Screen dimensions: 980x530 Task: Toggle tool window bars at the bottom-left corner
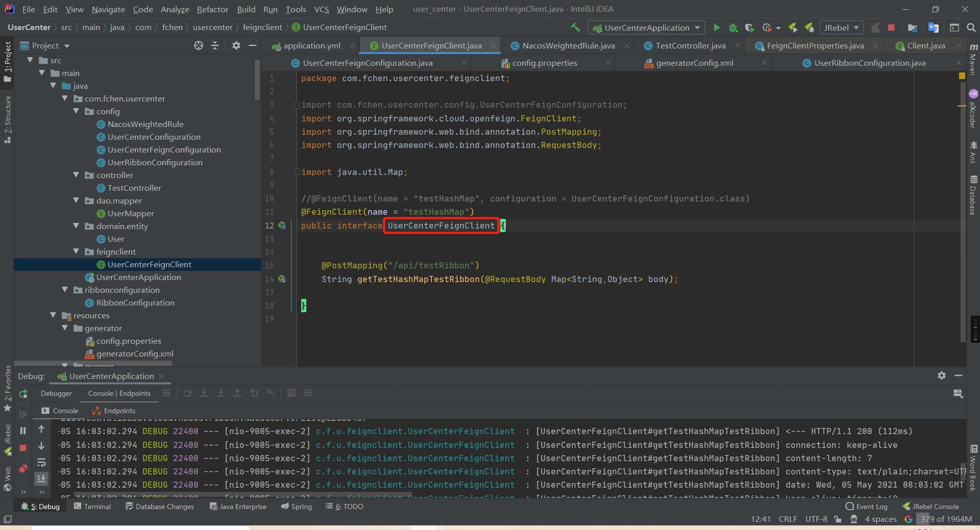(x=7, y=519)
